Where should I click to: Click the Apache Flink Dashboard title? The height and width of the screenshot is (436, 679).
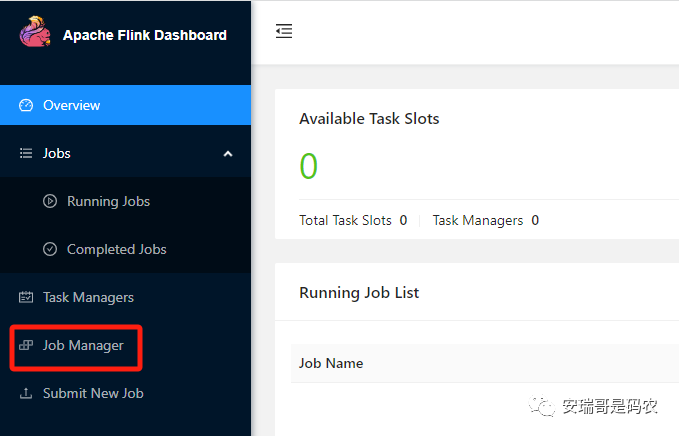[x=144, y=35]
